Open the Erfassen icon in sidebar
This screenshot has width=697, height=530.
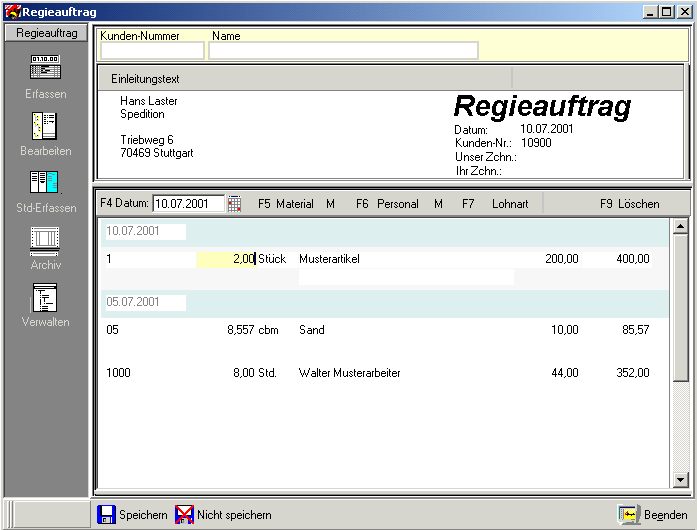45,68
